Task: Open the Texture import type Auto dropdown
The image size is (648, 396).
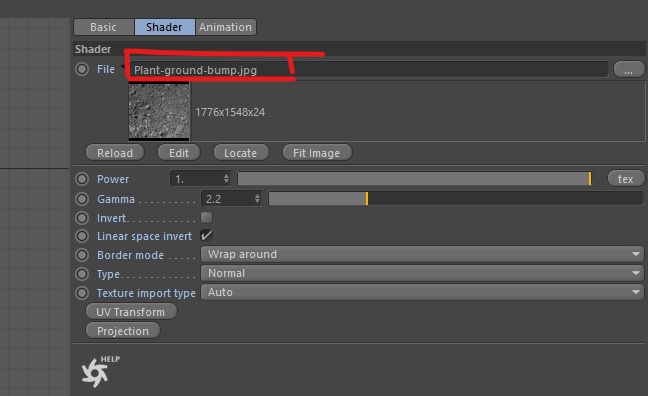Action: (422, 292)
